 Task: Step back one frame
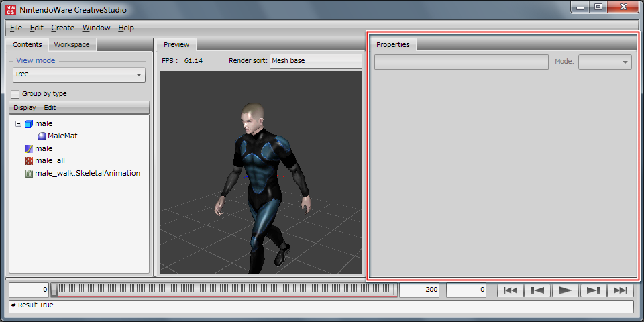[x=537, y=290]
